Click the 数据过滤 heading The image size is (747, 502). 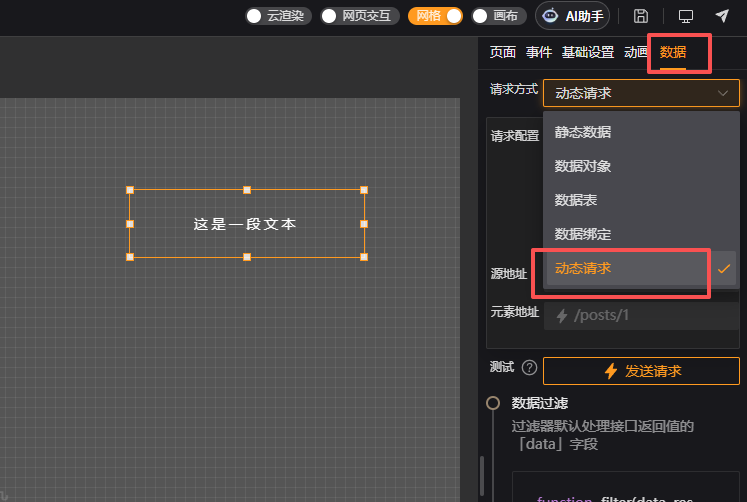(540, 403)
